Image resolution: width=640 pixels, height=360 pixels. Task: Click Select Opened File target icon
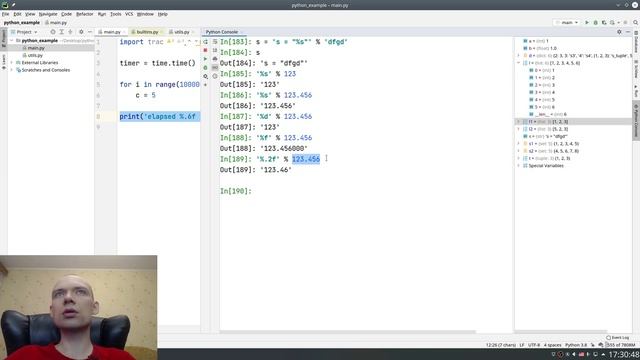(53, 32)
